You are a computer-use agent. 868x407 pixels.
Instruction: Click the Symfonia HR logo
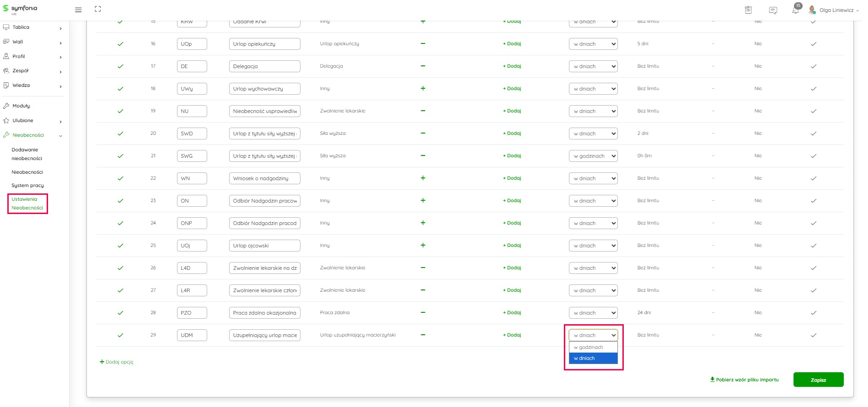[x=20, y=9]
